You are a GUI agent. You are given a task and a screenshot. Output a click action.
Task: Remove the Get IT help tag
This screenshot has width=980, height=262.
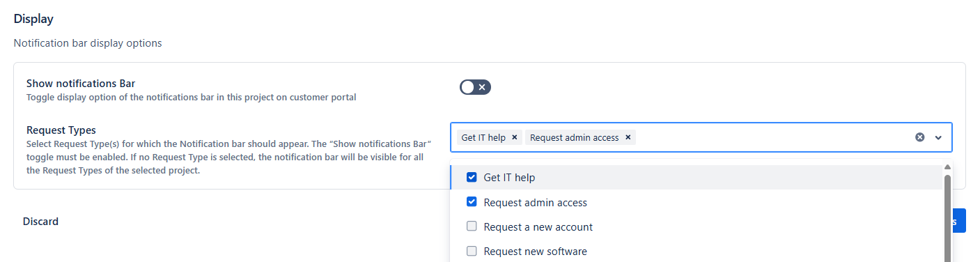point(515,137)
